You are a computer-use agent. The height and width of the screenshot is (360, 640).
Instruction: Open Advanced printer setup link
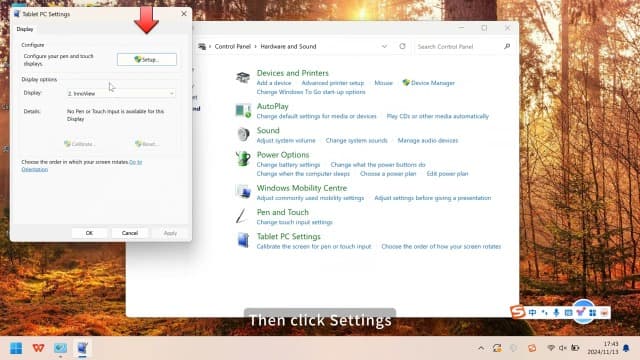click(333, 83)
